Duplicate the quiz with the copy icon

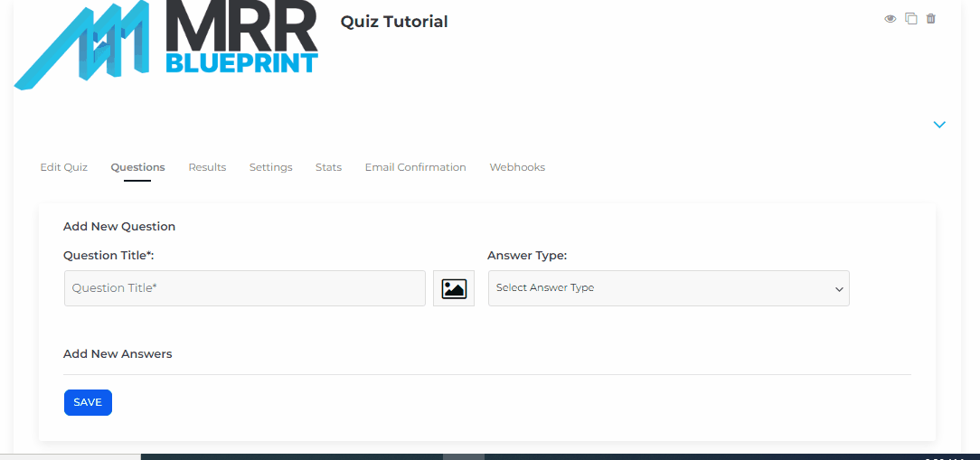pyautogui.click(x=911, y=19)
